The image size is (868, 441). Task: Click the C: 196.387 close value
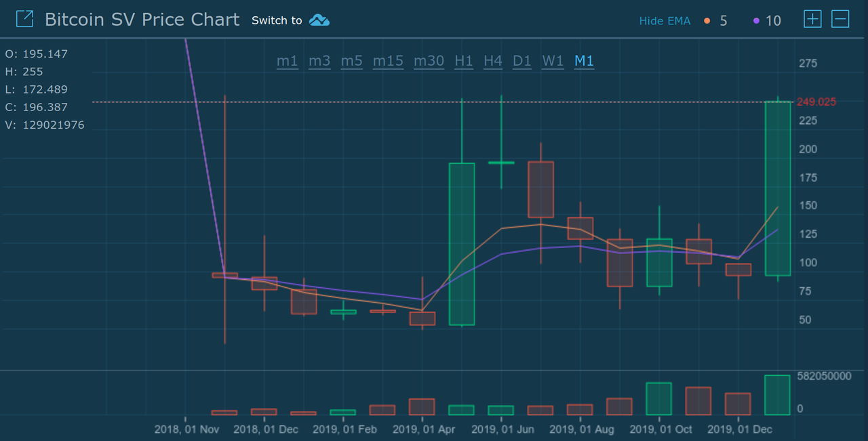click(x=37, y=107)
